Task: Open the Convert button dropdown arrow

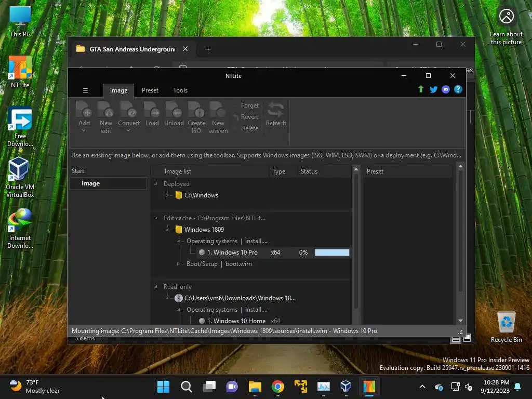Action: pyautogui.click(x=129, y=130)
